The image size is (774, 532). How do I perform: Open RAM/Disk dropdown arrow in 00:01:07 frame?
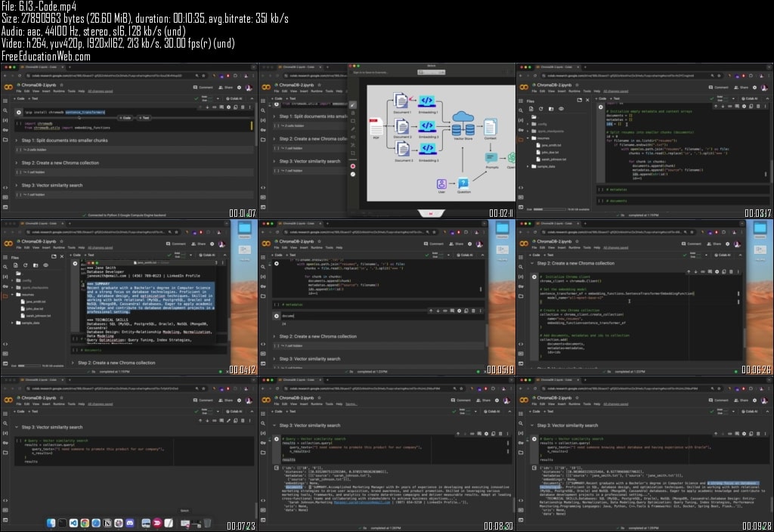tap(218, 98)
